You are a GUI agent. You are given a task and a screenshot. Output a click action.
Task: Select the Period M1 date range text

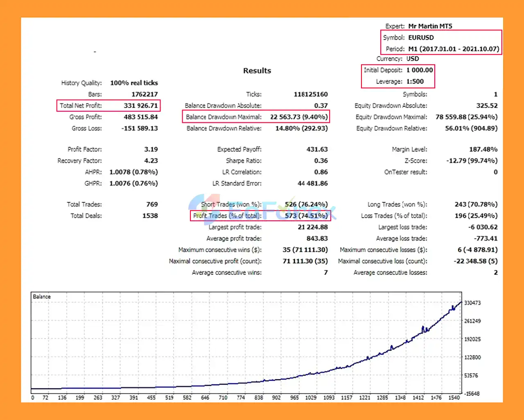pos(454,49)
